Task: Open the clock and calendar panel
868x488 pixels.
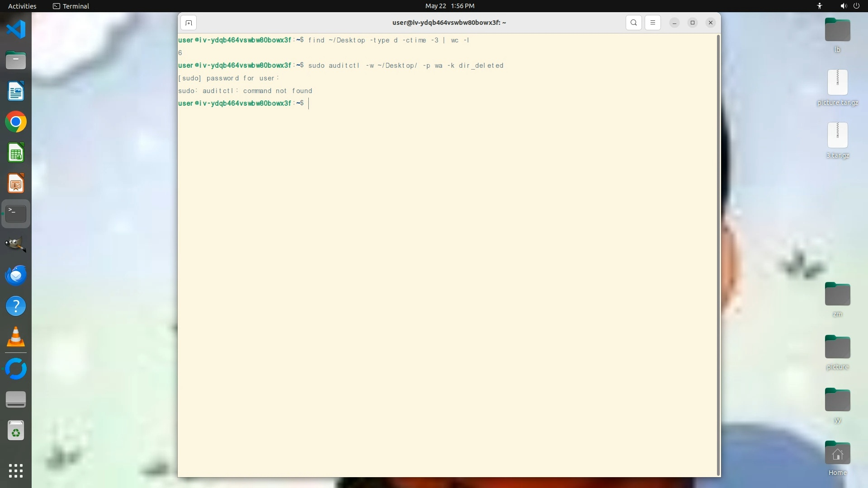Action: (x=449, y=6)
